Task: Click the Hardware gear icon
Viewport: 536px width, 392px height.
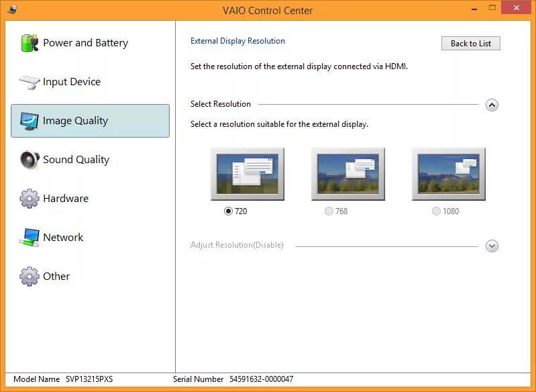Action: [x=30, y=199]
